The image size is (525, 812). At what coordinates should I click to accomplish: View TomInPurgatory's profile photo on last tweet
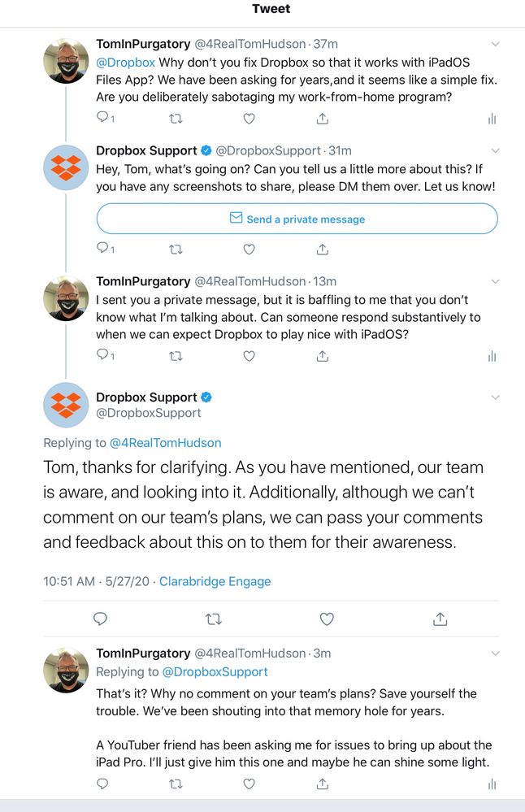click(x=66, y=670)
